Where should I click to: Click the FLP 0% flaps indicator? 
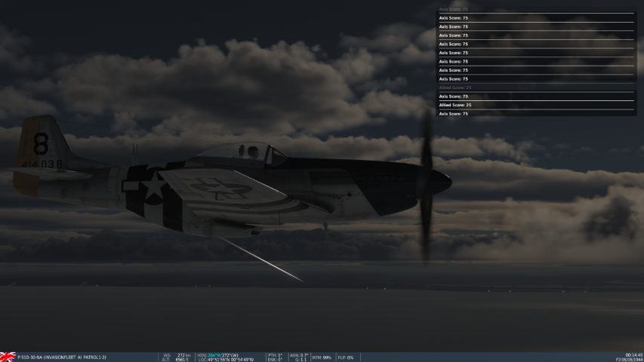[346, 357]
